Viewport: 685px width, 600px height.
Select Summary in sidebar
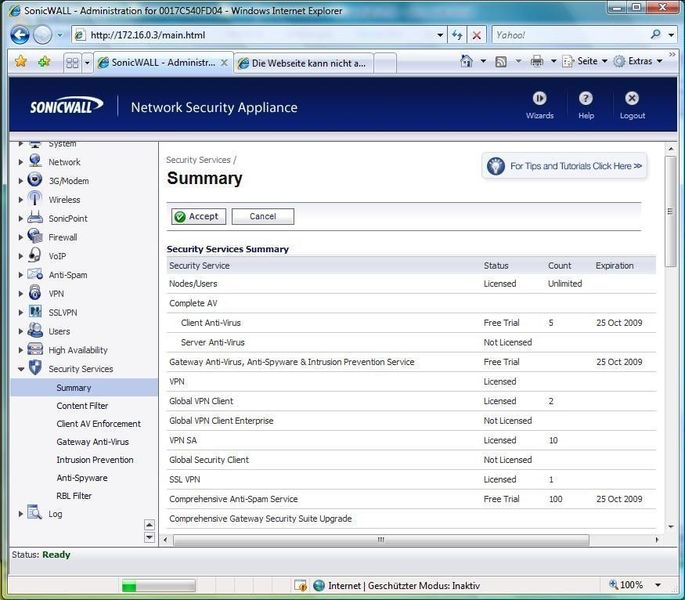coord(84,387)
